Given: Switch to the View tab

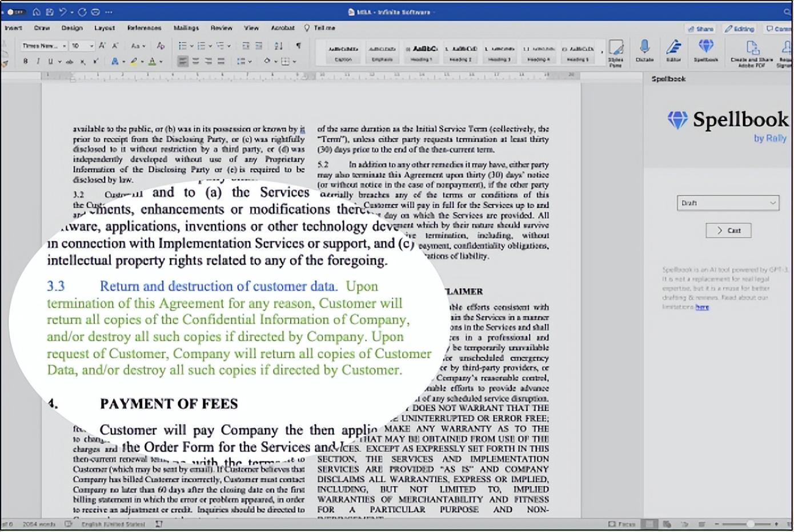Looking at the screenshot, I should point(251,28).
